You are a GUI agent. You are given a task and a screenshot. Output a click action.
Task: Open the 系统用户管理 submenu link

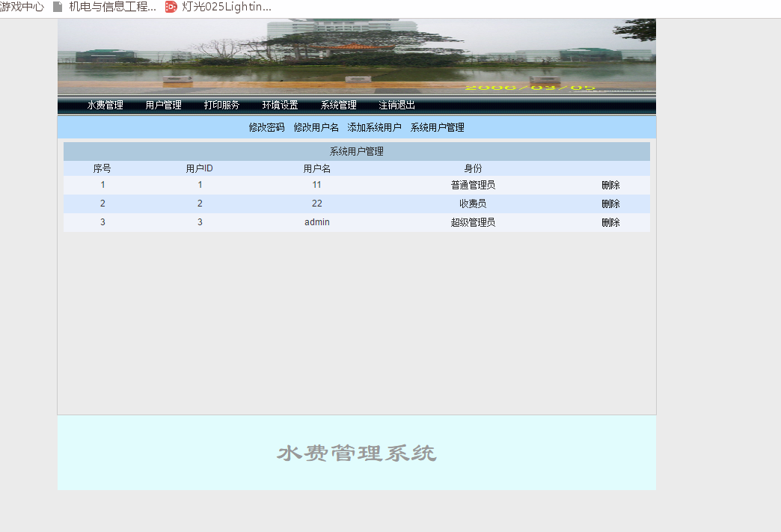point(438,127)
